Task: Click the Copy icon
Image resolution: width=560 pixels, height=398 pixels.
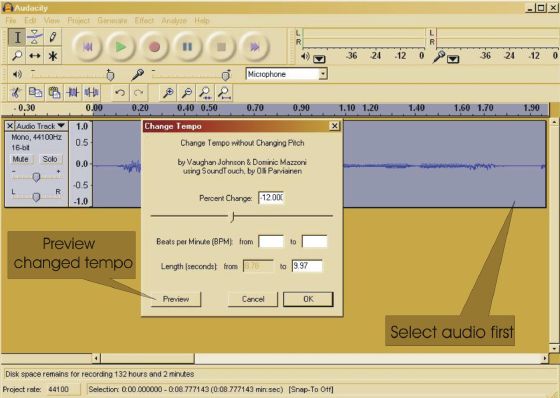Action: tap(35, 93)
